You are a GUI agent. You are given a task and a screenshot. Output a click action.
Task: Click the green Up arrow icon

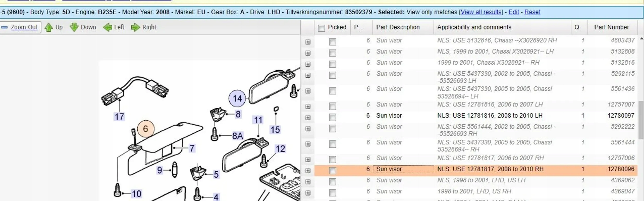pyautogui.click(x=49, y=27)
